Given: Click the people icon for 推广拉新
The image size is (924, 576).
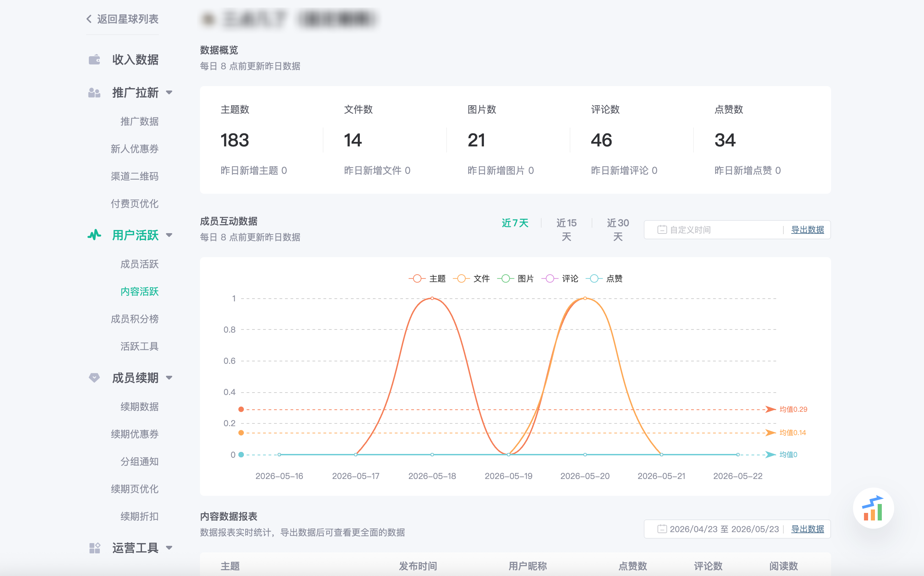Looking at the screenshot, I should (x=95, y=93).
